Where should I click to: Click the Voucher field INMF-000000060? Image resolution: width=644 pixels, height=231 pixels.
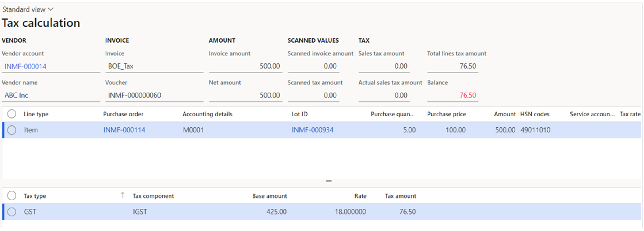154,96
